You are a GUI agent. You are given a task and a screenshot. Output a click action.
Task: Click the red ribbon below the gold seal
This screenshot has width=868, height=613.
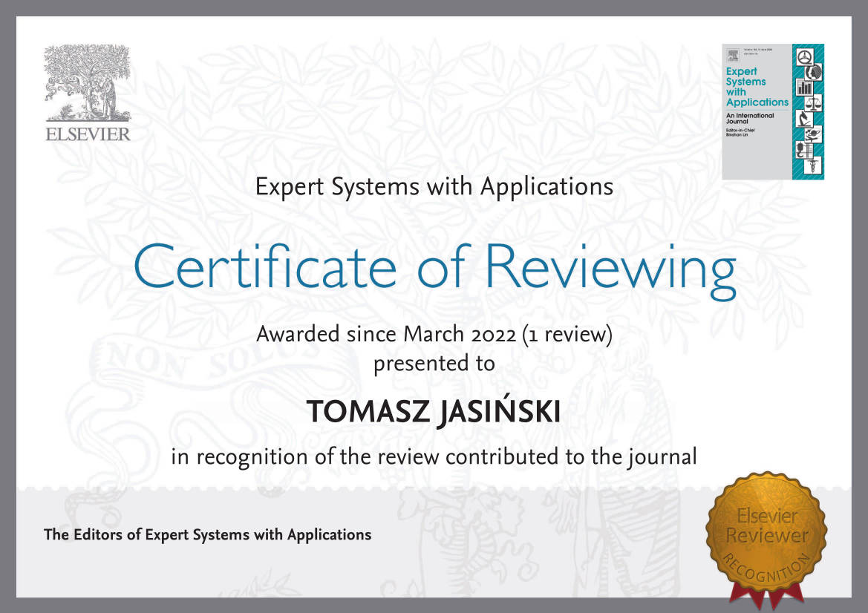(767, 593)
